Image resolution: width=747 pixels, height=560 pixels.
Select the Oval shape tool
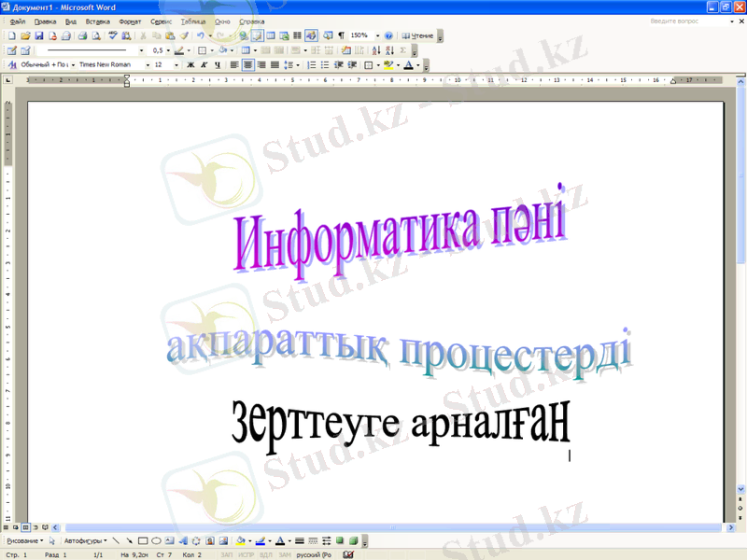point(156,540)
